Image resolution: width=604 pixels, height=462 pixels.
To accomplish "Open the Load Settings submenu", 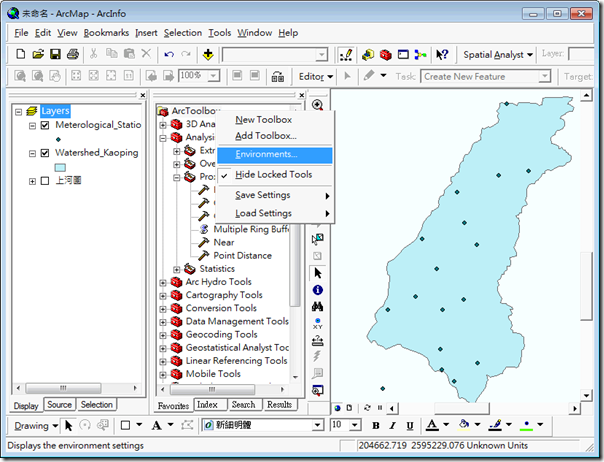I will [x=274, y=213].
